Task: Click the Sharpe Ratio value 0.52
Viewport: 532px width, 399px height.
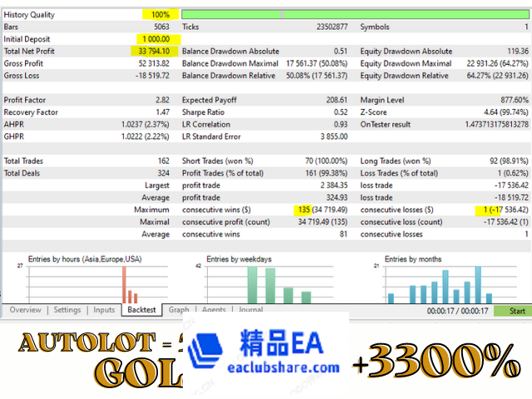Action: click(x=341, y=112)
